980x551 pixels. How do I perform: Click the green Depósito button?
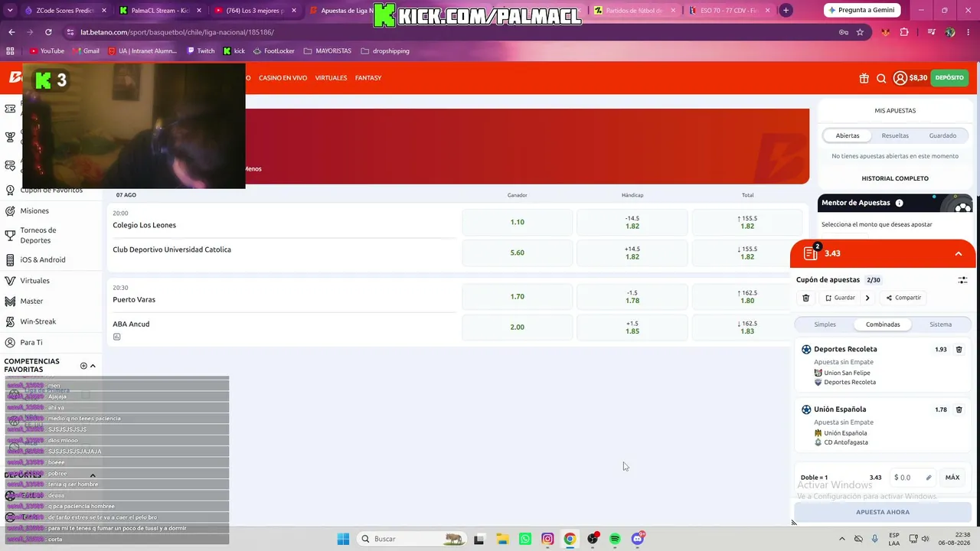click(949, 78)
